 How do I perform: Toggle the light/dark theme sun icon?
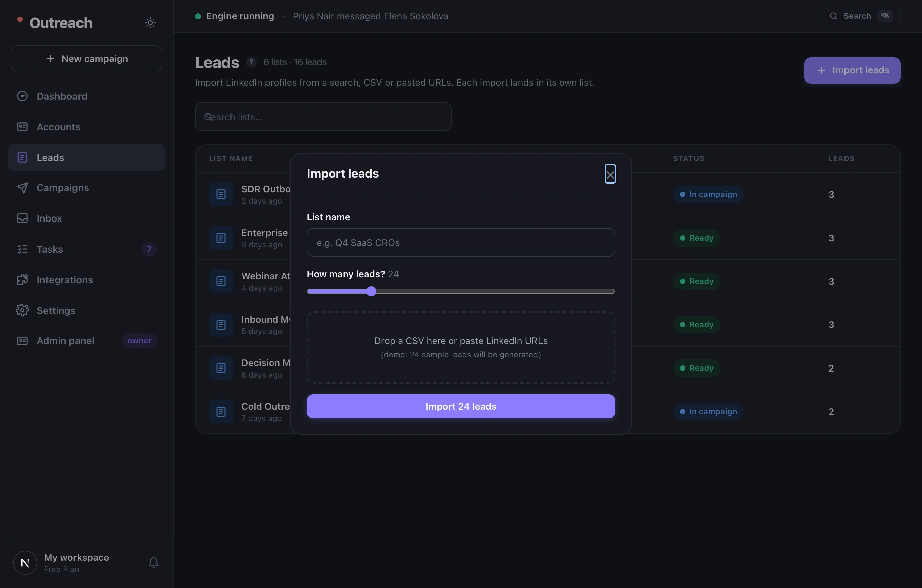(x=150, y=23)
